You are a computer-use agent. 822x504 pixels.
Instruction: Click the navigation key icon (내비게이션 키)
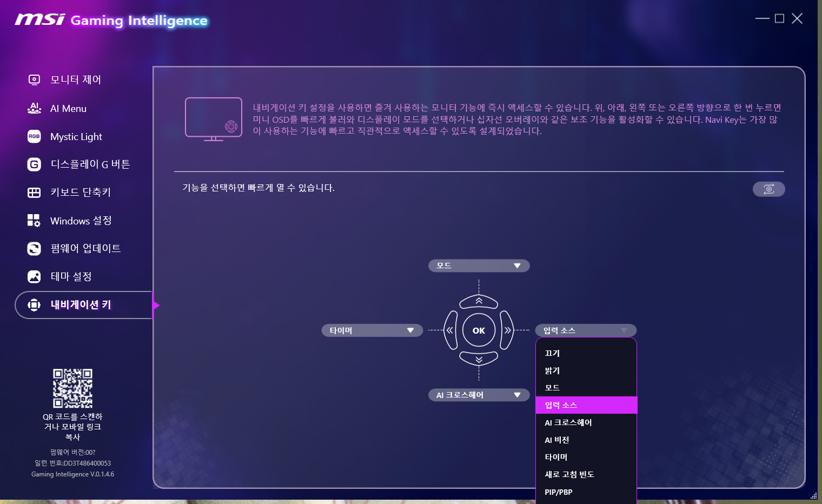[34, 305]
